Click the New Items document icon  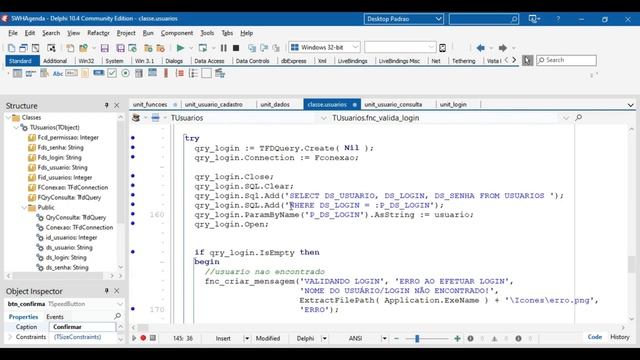[11, 48]
